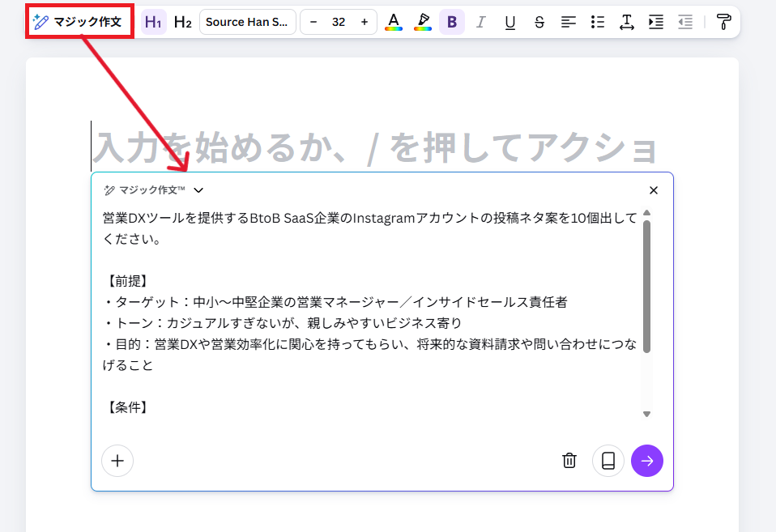
Task: Click the font size 32 field
Action: coord(339,22)
